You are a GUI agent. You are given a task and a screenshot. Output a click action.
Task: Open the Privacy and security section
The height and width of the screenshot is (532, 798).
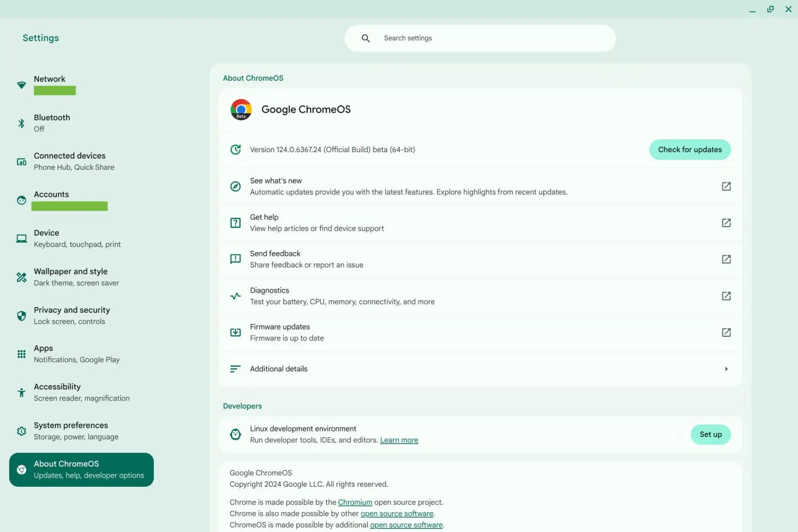(72, 315)
